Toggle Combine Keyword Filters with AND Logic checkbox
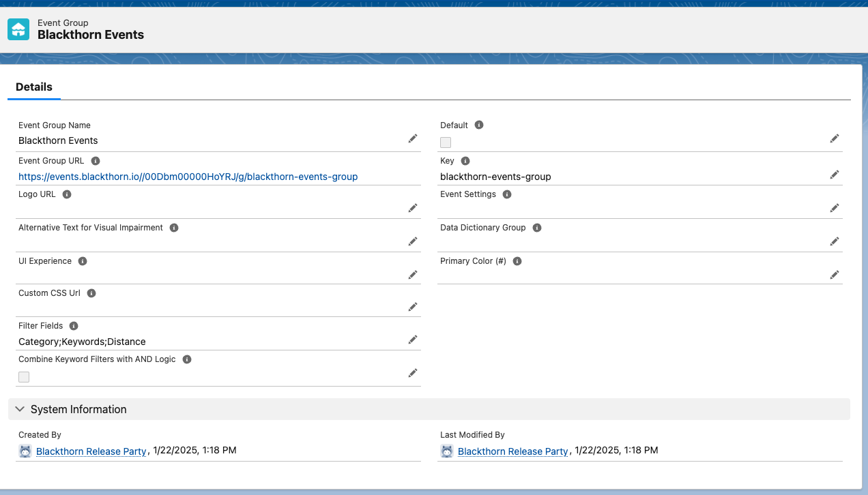 pyautogui.click(x=24, y=377)
